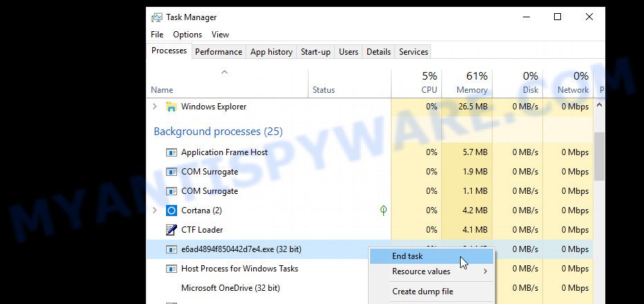
Task: Expand the Windows Explorer process group
Action: [154, 107]
